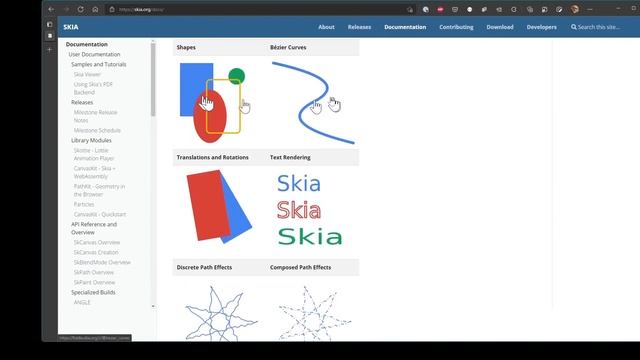Viewport: 640px width, 360px height.
Task: Reload the page with the refresh icon
Action: tap(80, 9)
